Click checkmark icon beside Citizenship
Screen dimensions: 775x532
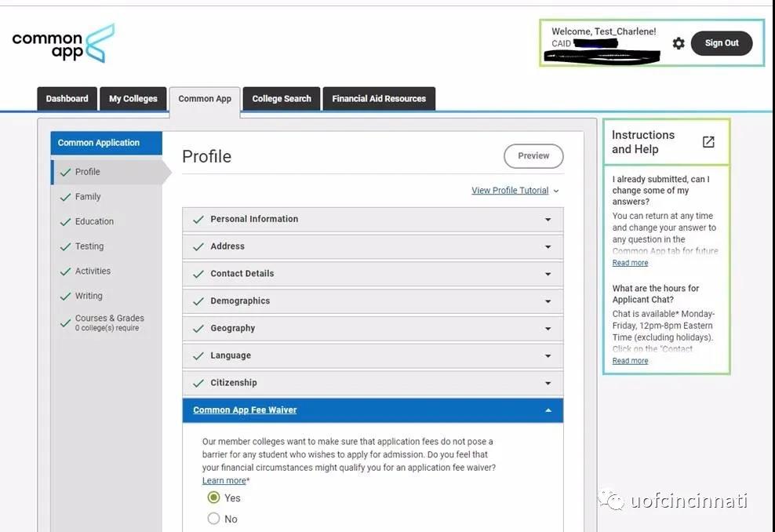(198, 383)
